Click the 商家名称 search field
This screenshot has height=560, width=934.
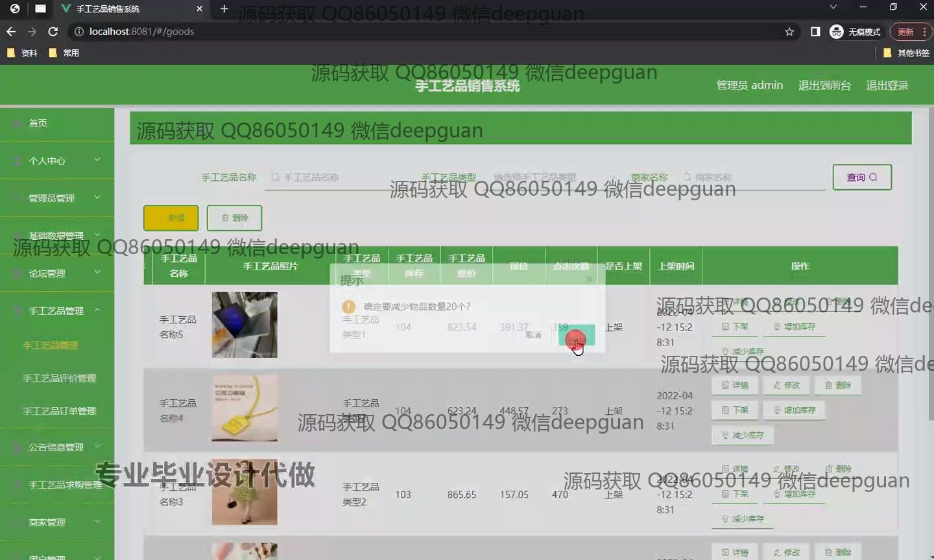tap(751, 177)
